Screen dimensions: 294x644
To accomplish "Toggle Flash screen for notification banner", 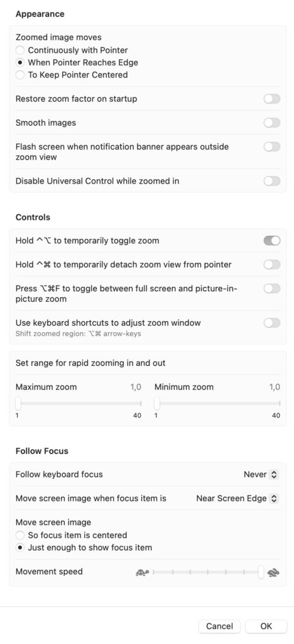I will 272,147.
